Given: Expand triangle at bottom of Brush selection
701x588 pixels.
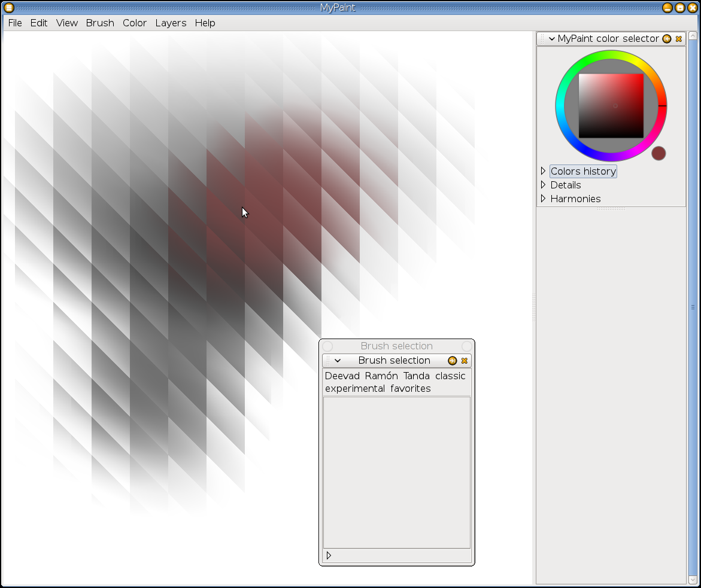Looking at the screenshot, I should pyautogui.click(x=329, y=556).
